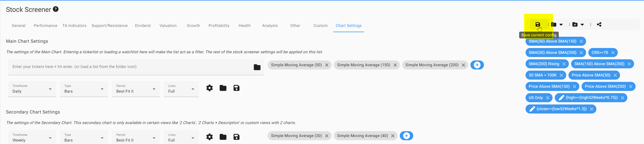Image resolution: width=644 pixels, height=144 pixels.
Task: Open folder icon in ticker input field
Action: 257,67
